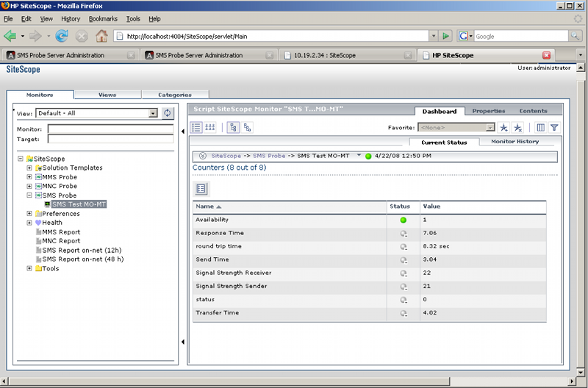
Task: Expand the Tools folder
Action: [x=29, y=268]
